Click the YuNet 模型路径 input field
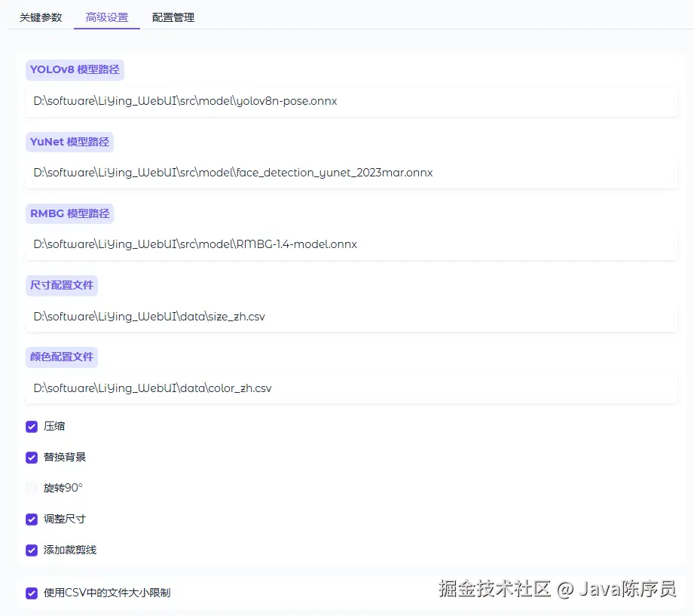This screenshot has width=694, height=616. tap(351, 173)
